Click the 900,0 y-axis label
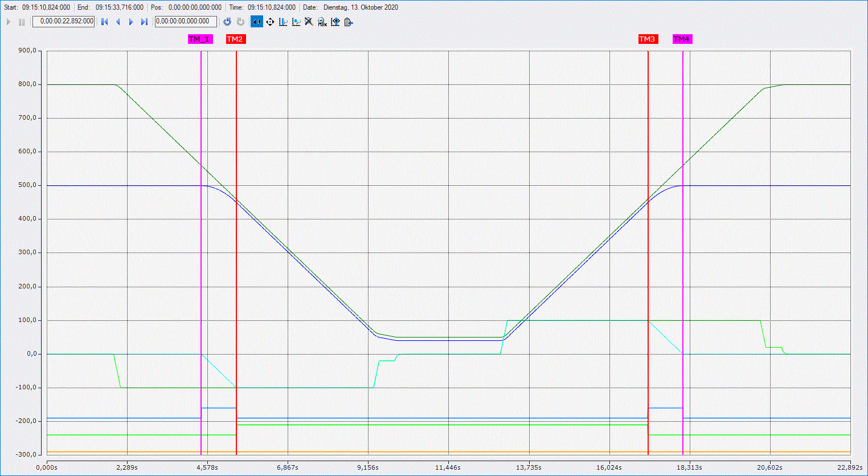This screenshot has width=868, height=476. (27, 51)
